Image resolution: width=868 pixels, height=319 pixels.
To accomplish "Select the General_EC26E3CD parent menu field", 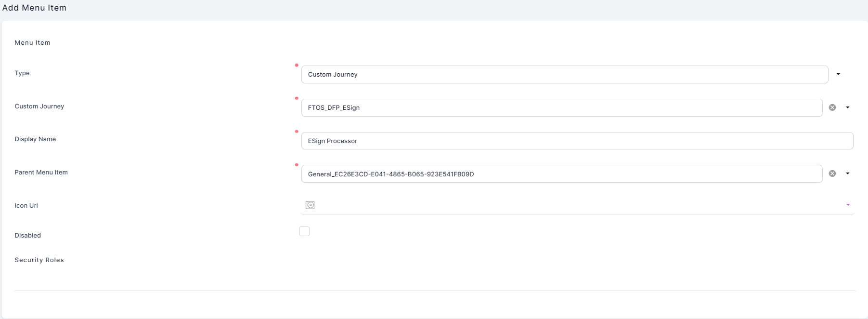I will (x=561, y=174).
